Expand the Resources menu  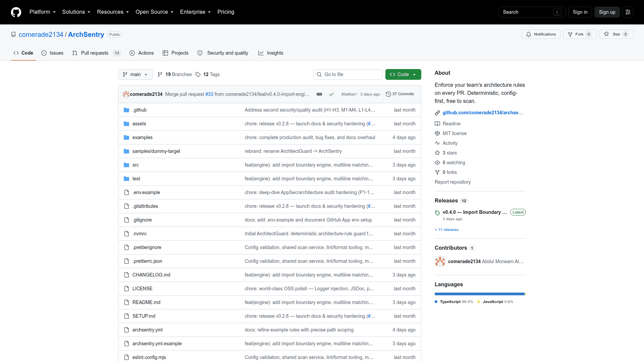tap(113, 12)
